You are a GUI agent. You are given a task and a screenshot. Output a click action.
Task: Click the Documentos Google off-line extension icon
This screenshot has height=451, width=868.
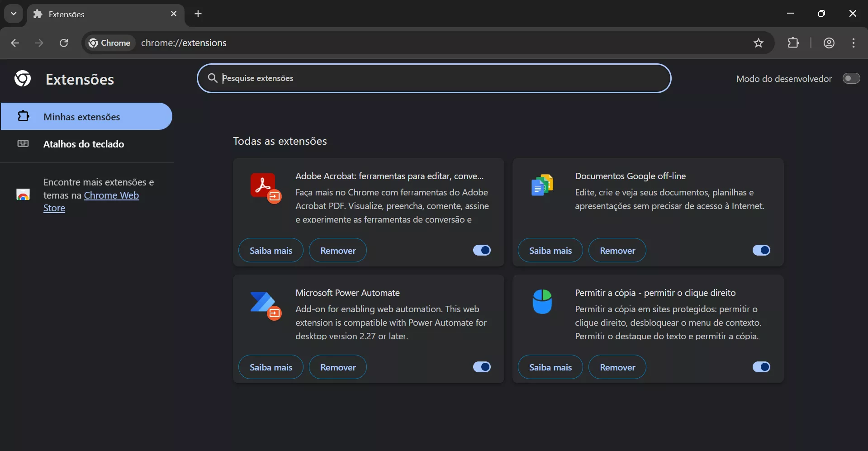[542, 185]
